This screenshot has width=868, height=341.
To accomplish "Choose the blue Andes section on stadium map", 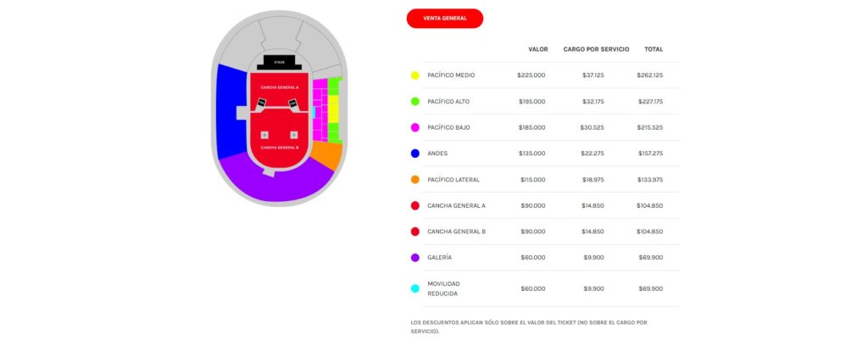I will 229,110.
